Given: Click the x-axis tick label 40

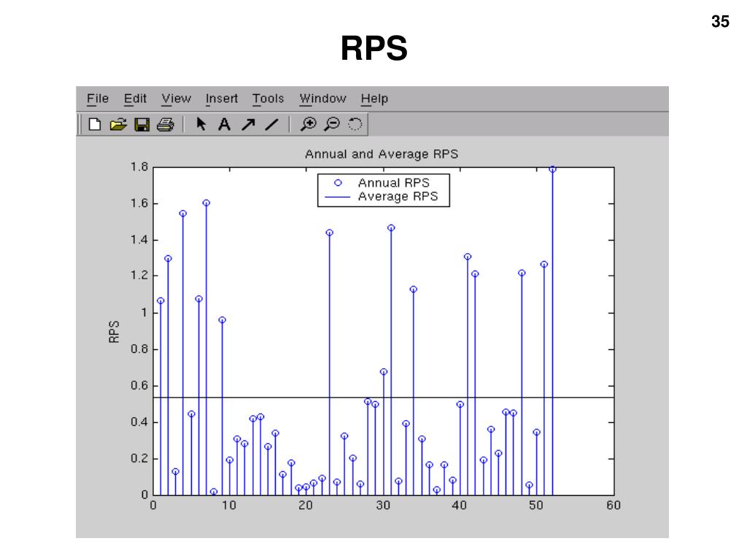Looking at the screenshot, I should pos(460,505).
